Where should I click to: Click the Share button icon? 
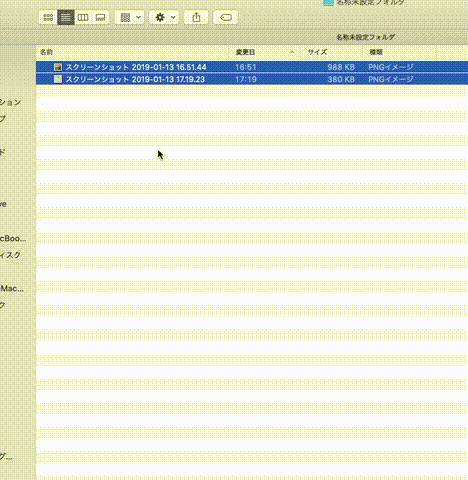(196, 17)
